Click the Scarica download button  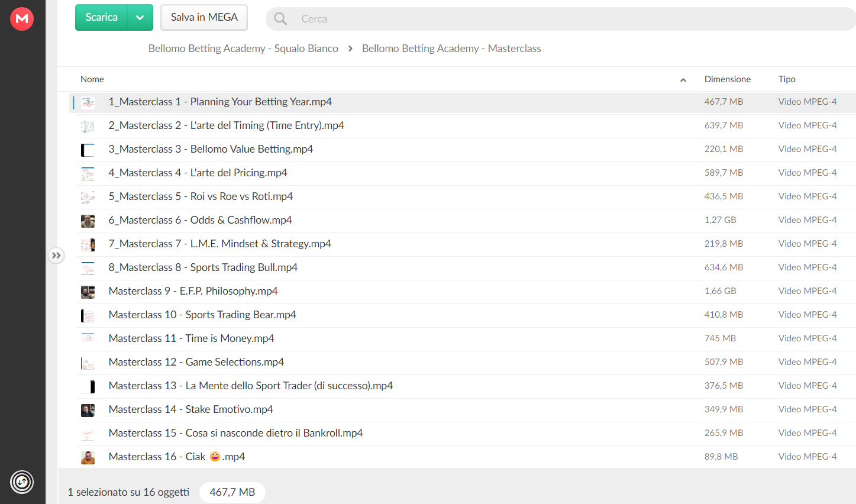point(101,18)
